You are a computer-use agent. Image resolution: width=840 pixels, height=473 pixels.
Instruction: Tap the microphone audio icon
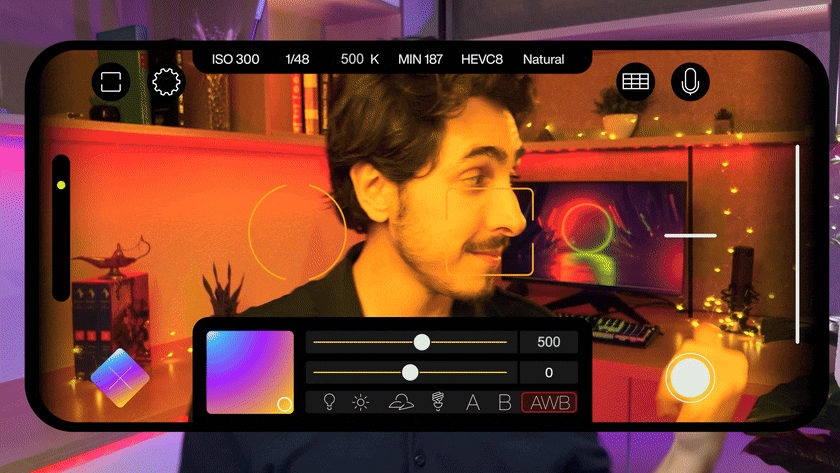(x=690, y=81)
